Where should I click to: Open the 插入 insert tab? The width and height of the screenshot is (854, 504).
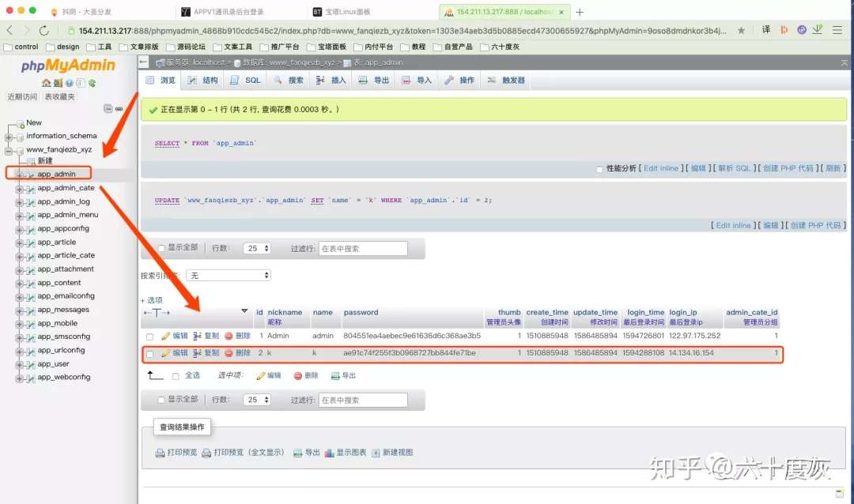click(x=331, y=80)
